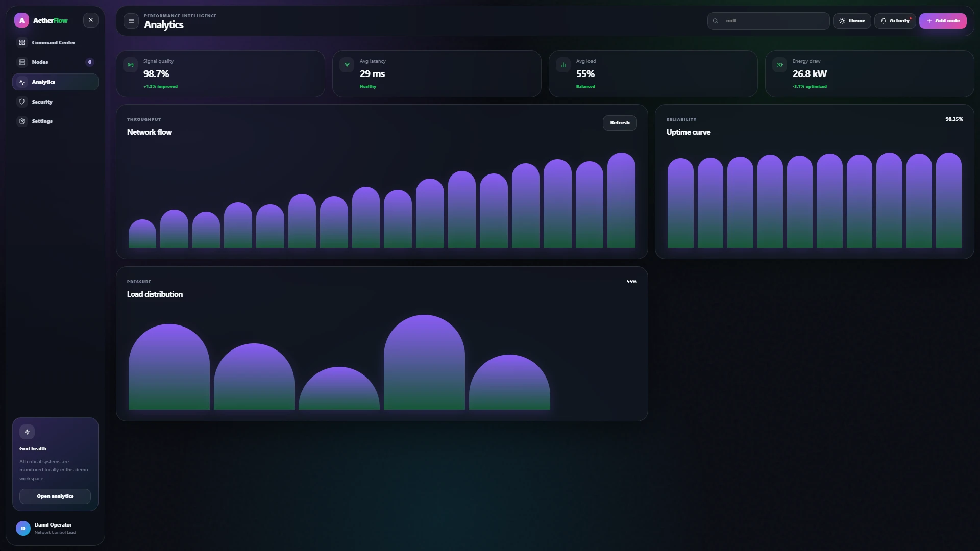980x551 pixels.
Task: Click the tallest dome in Load distribution
Action: pos(424,362)
